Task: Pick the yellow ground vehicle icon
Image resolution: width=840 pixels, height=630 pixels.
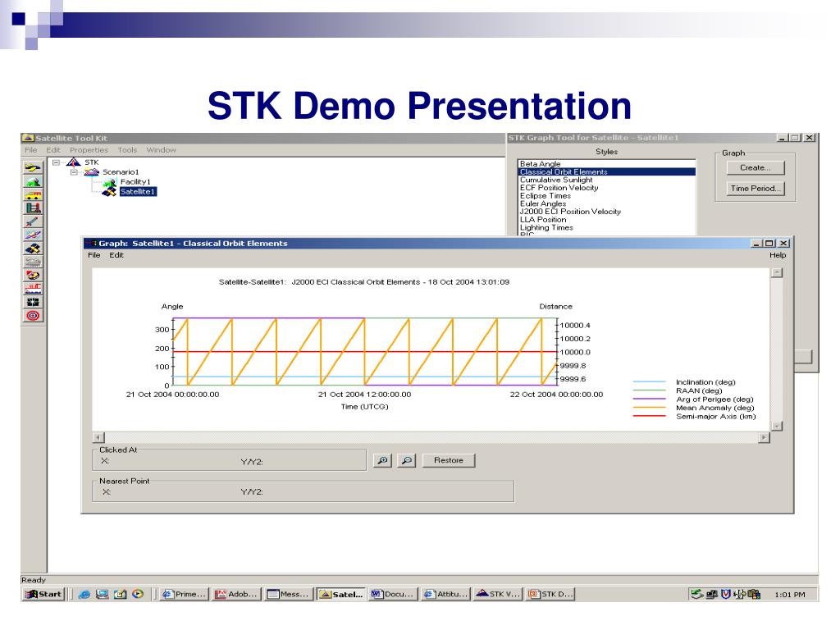Action: pyautogui.click(x=33, y=194)
